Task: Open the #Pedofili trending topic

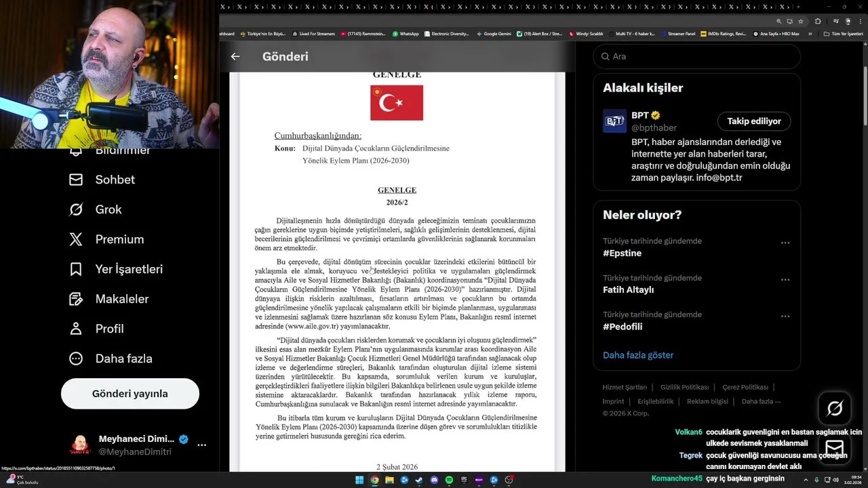Action: point(623,327)
